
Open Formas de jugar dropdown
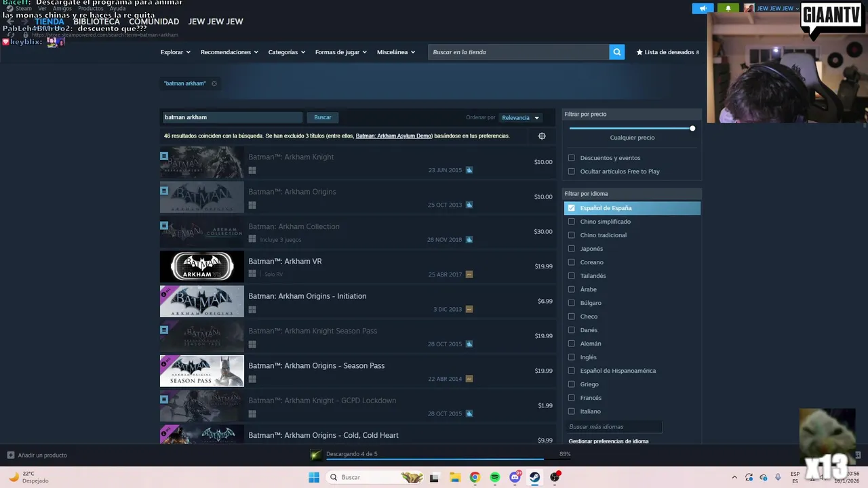(340, 52)
